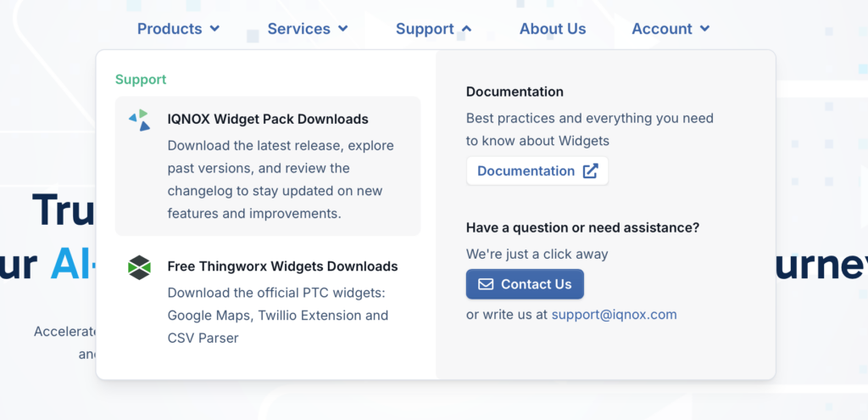Expand the Products dropdown chevron
868x420 pixels.
pyautogui.click(x=215, y=29)
